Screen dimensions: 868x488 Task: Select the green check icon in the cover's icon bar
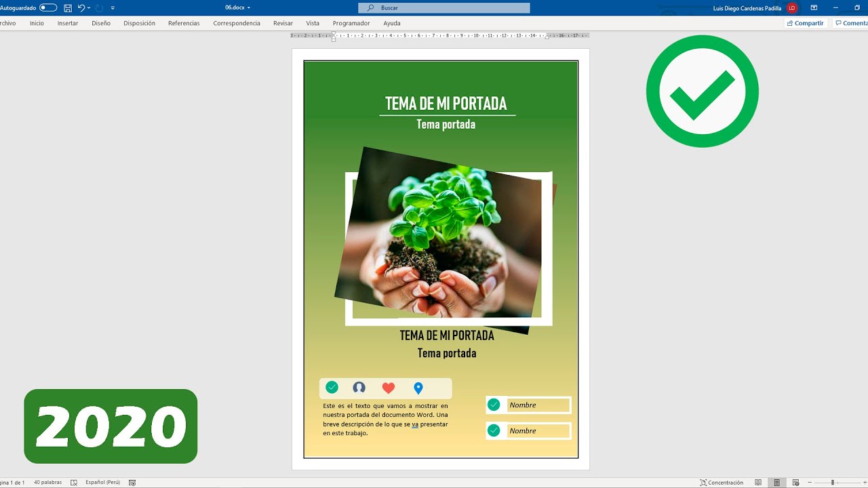[x=332, y=387]
